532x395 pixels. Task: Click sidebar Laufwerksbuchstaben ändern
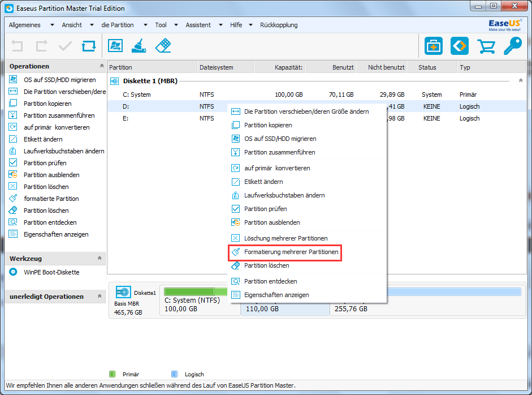tap(64, 151)
